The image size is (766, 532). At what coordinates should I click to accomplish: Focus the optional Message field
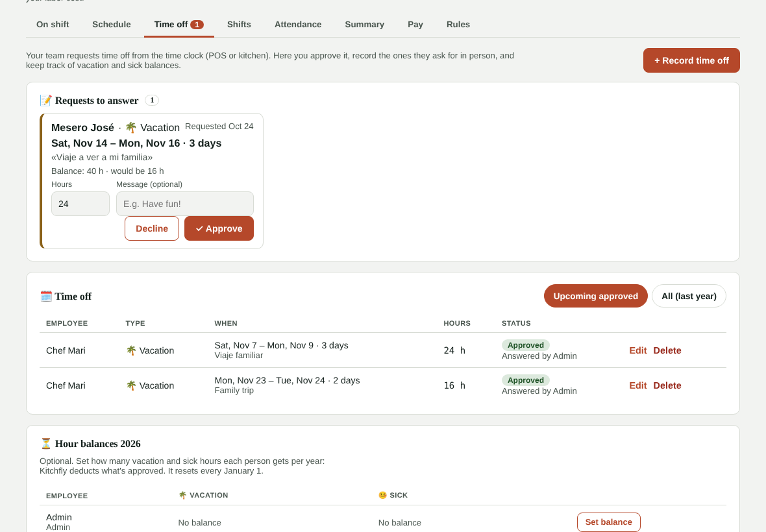pos(184,204)
